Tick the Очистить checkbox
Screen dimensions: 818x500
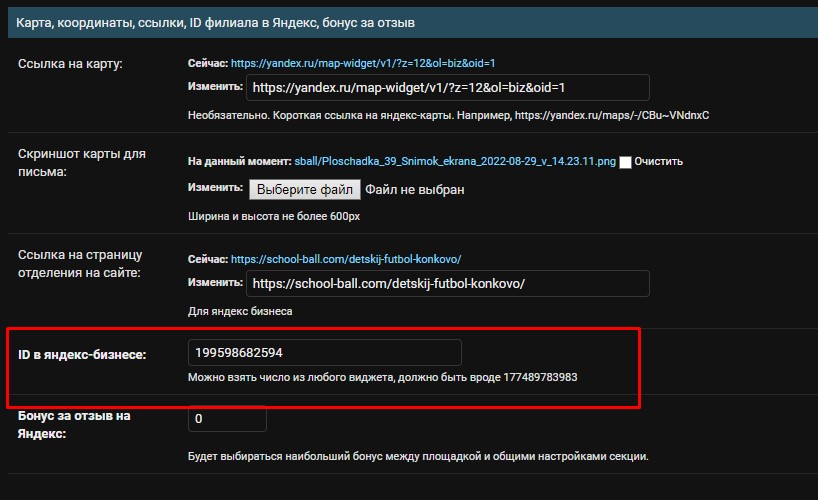626,162
